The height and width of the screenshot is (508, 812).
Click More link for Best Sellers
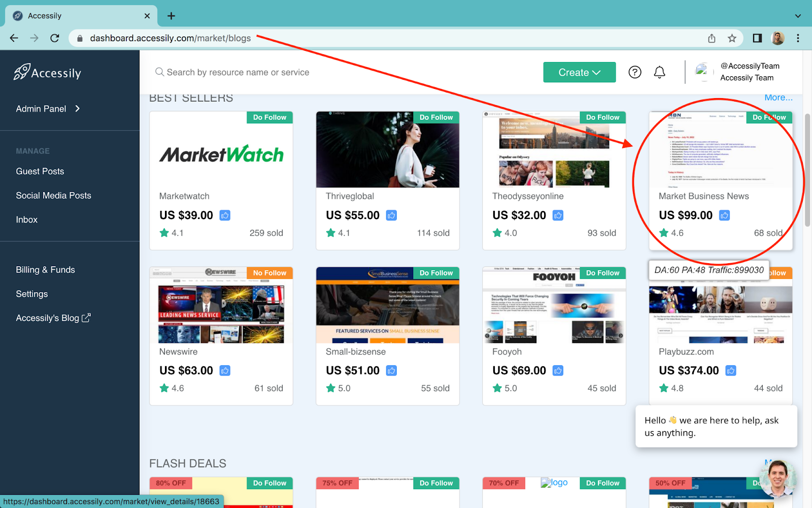pyautogui.click(x=778, y=98)
